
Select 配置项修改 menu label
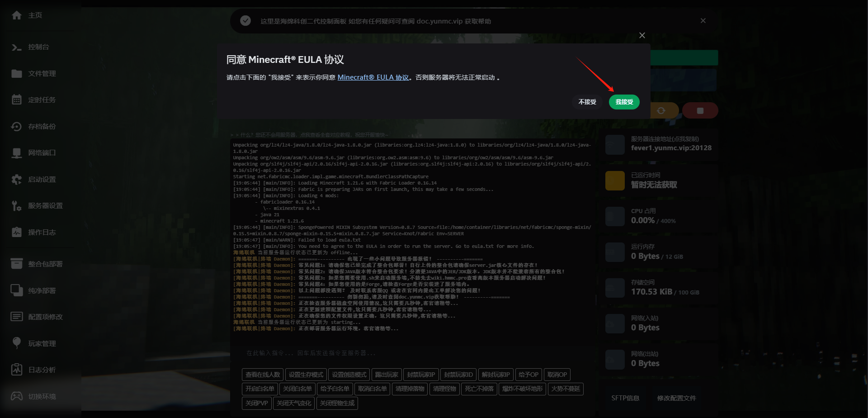point(46,317)
